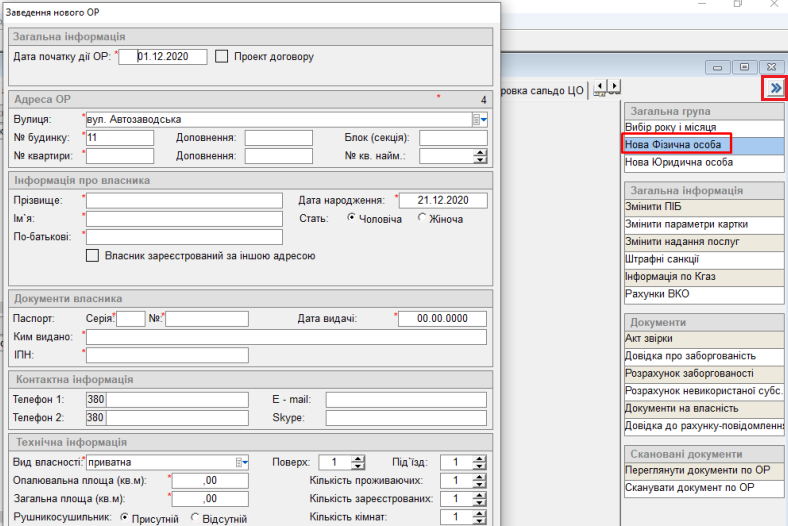788x526 pixels.
Task: Expand the Вулиця street dropdown
Action: tap(485, 120)
